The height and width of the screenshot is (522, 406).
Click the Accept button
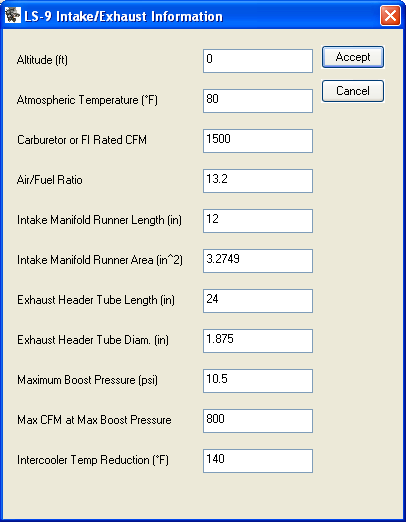pyautogui.click(x=353, y=57)
